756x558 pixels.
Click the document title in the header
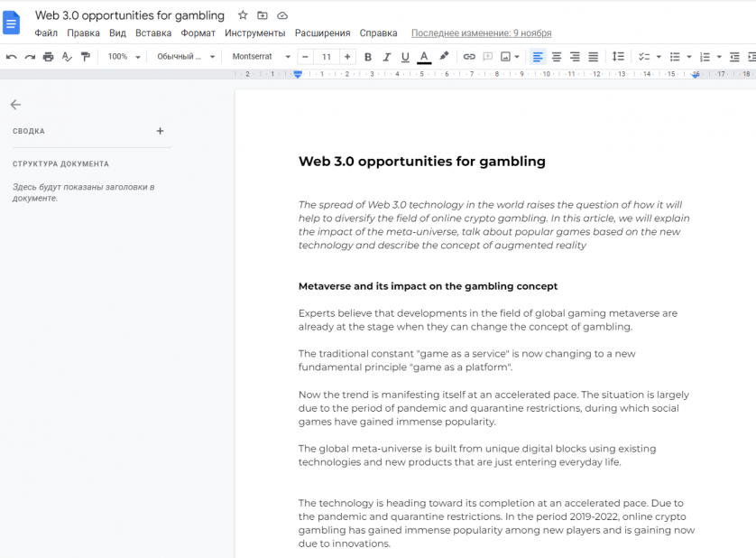[130, 15]
